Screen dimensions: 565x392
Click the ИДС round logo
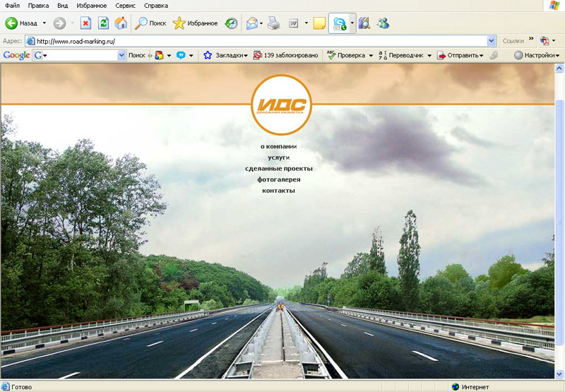click(x=281, y=105)
